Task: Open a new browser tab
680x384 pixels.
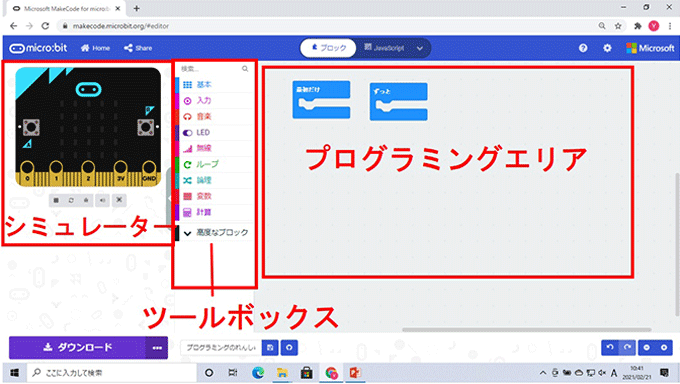Action: point(137,8)
